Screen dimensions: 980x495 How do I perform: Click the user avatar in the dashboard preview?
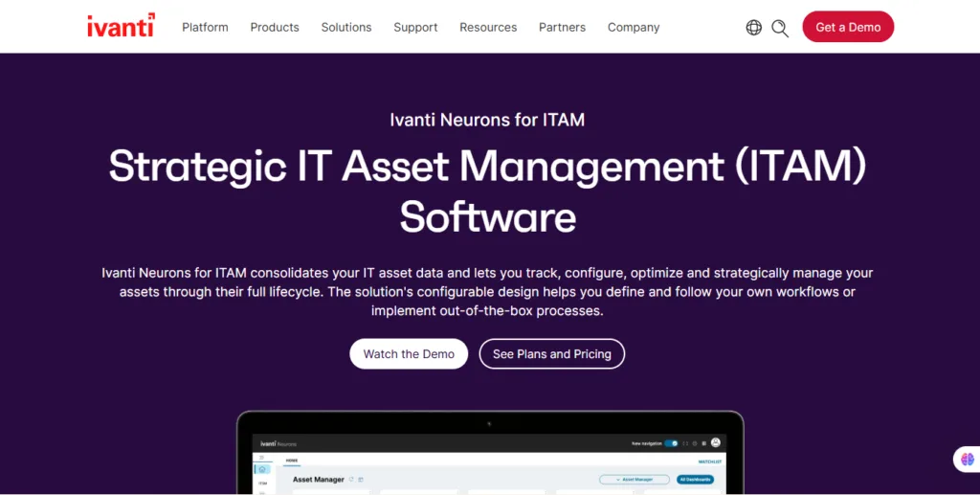[716, 442]
